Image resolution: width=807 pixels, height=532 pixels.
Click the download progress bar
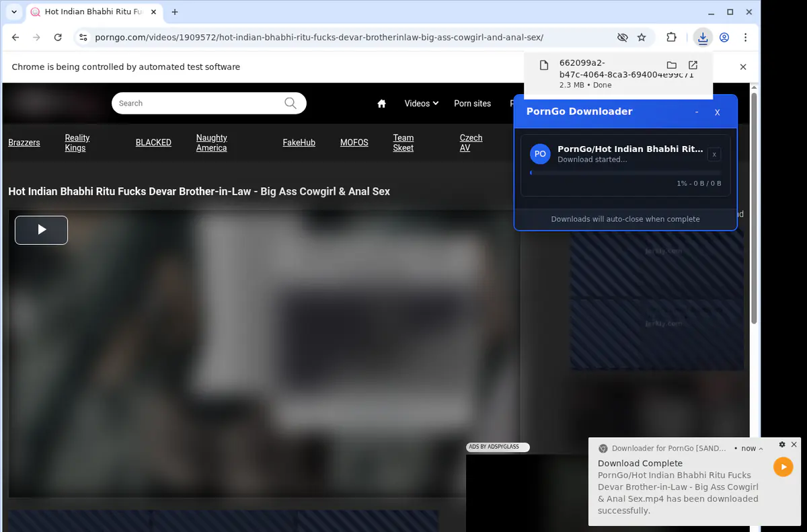625,173
